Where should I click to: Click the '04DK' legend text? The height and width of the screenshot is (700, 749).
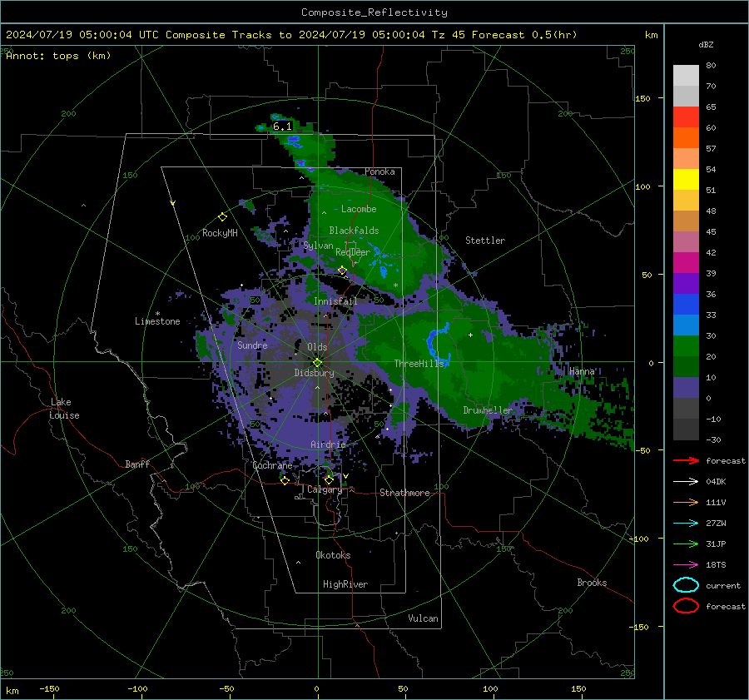tap(716, 482)
